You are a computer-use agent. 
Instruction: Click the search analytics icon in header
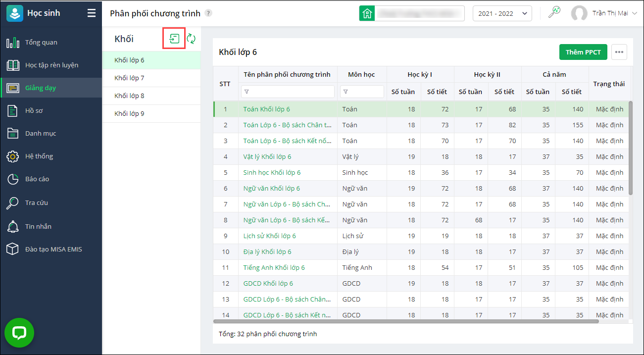coord(554,13)
